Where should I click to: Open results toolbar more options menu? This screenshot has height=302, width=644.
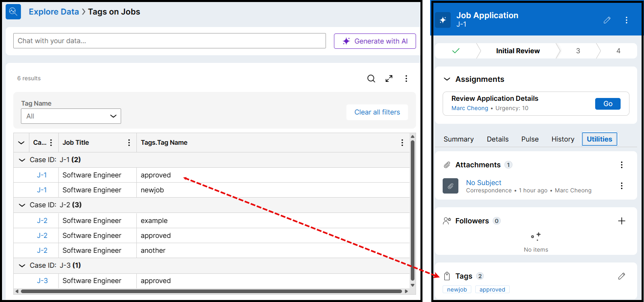click(x=406, y=79)
